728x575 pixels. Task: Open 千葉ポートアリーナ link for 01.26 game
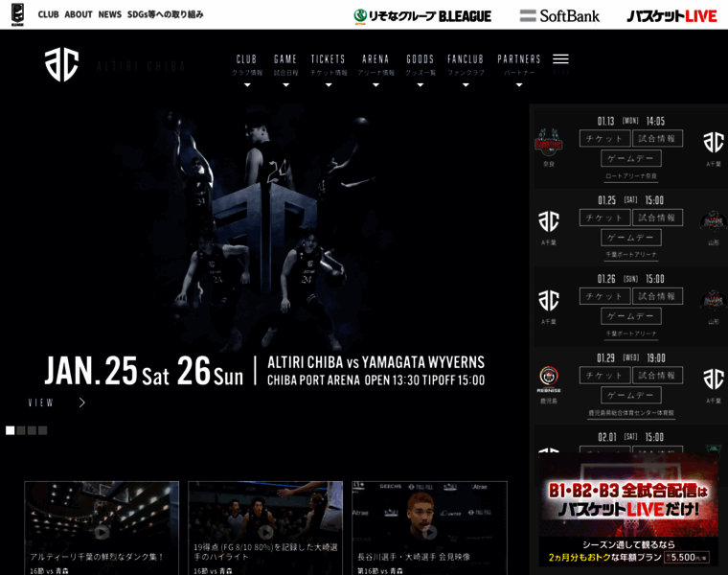[631, 333]
